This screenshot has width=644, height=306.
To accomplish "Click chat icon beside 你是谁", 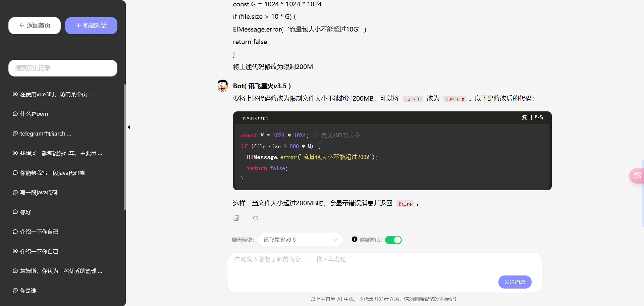I will coord(15,290).
